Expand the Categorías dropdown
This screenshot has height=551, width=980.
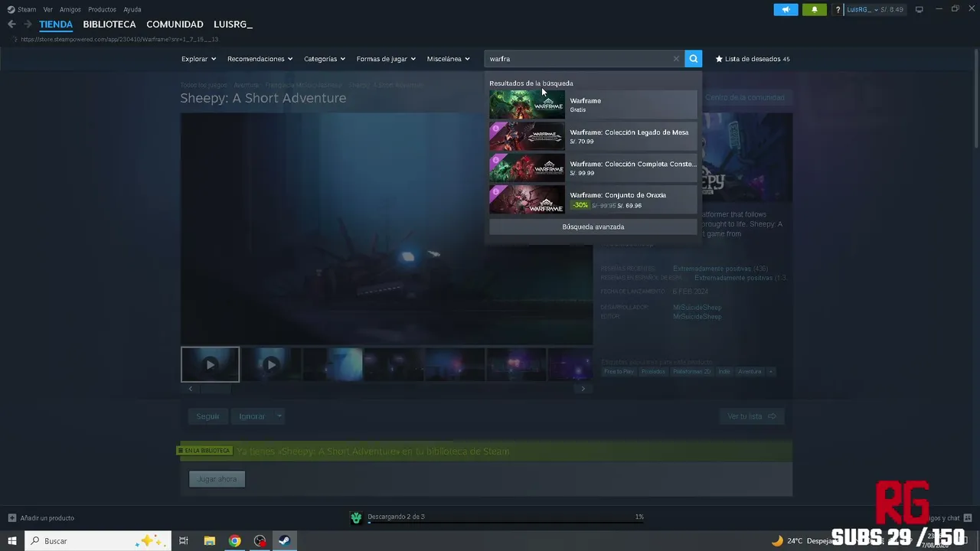[325, 59]
